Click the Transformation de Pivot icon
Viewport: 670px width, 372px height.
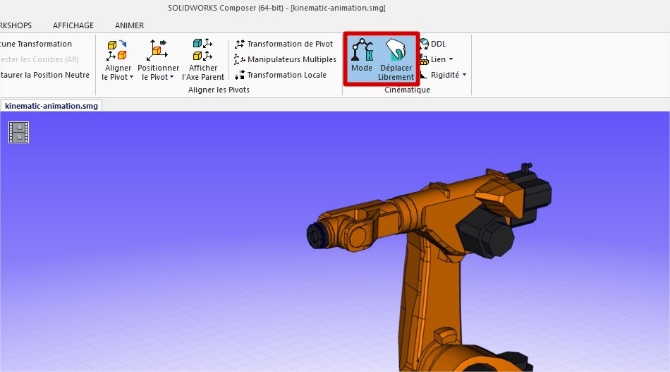[x=240, y=44]
